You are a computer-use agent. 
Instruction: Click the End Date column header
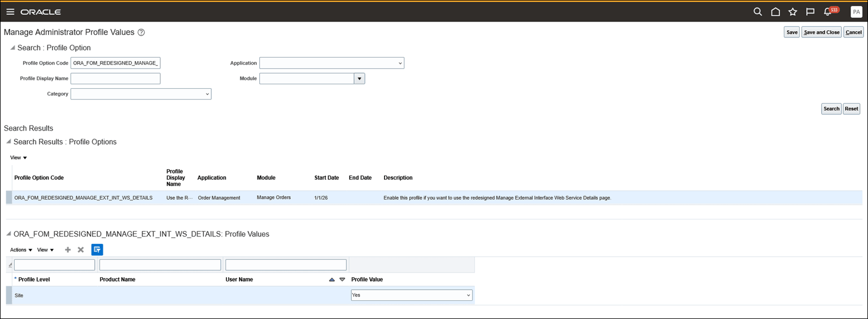tap(360, 178)
